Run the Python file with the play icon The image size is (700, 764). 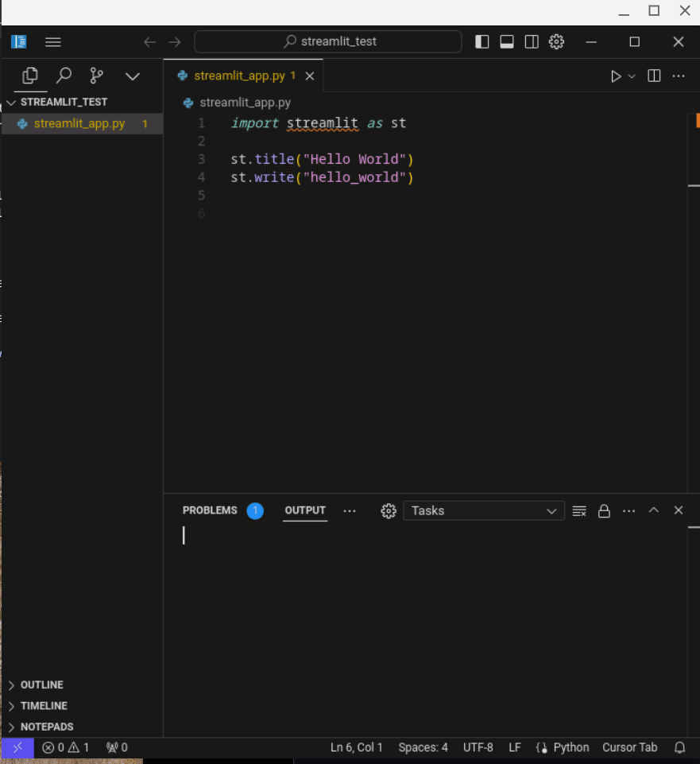point(616,76)
